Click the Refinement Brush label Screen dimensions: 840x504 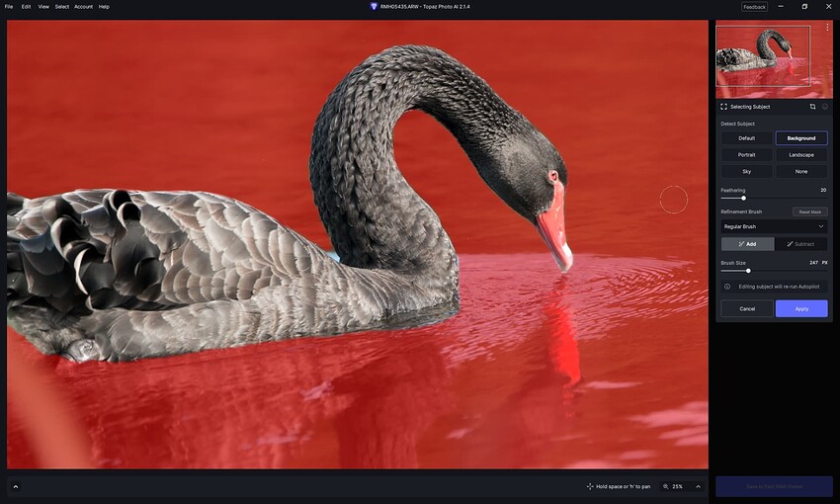click(x=741, y=211)
